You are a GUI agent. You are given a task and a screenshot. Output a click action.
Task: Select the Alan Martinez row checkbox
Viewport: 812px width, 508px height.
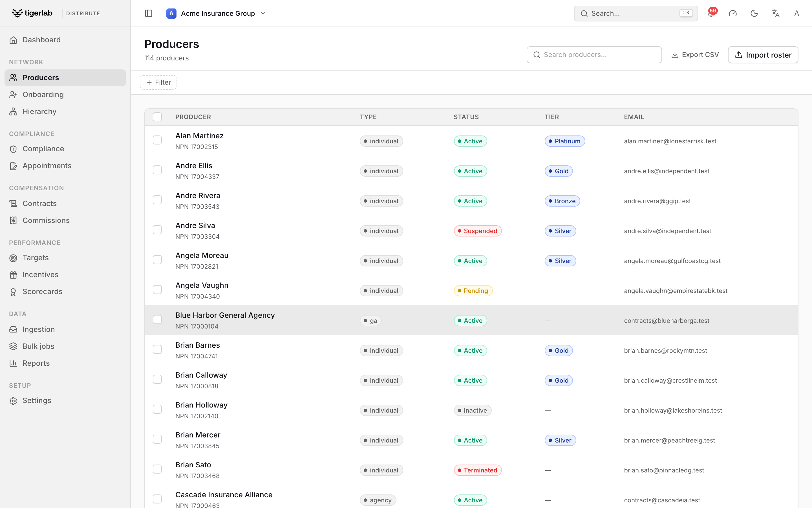pyautogui.click(x=157, y=140)
